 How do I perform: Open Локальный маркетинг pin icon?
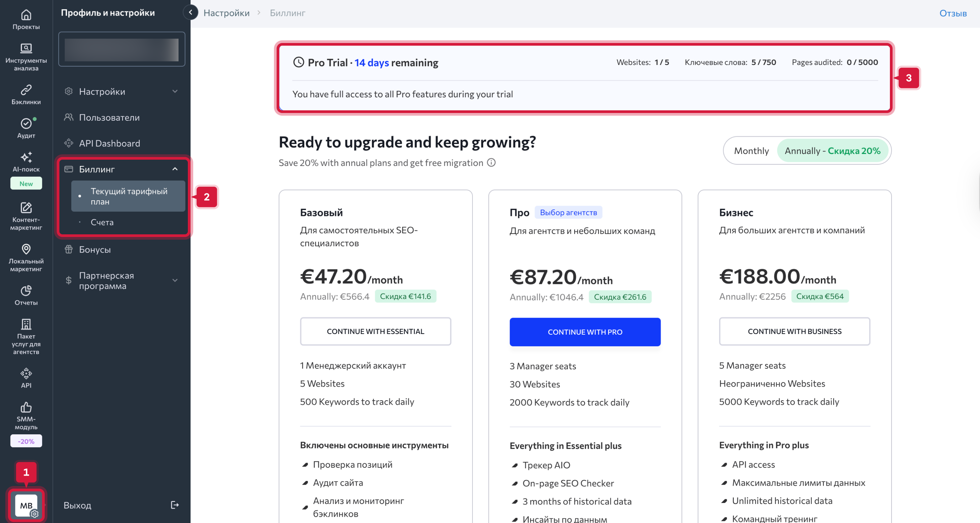(x=26, y=249)
